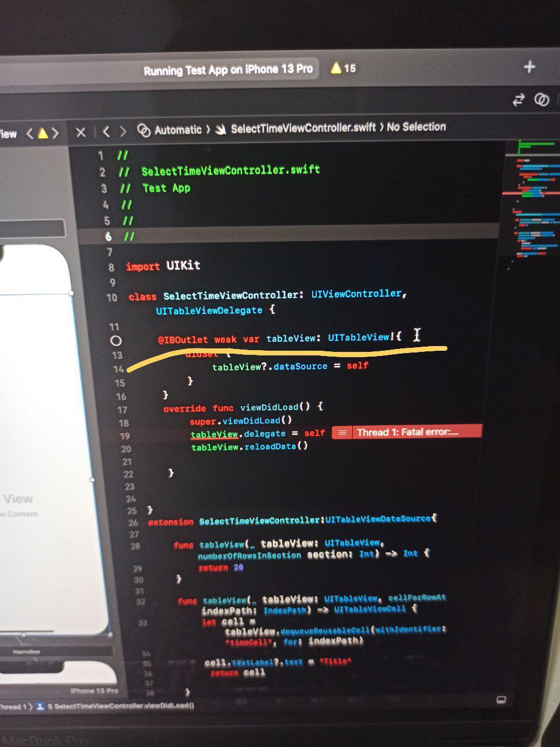Click the person icon in the debug bar
Screen dimensions: 560x747
(40, 706)
